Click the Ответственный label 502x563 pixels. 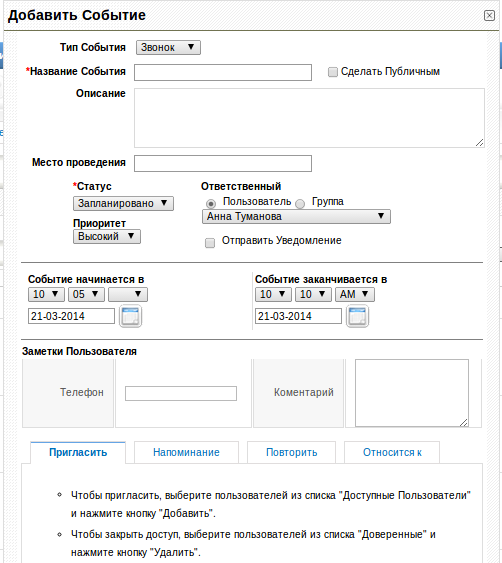point(241,186)
